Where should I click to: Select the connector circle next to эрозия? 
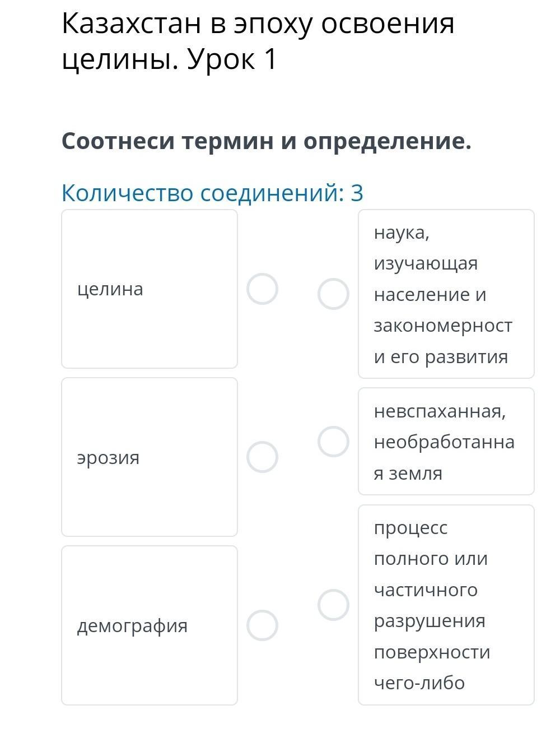click(262, 457)
